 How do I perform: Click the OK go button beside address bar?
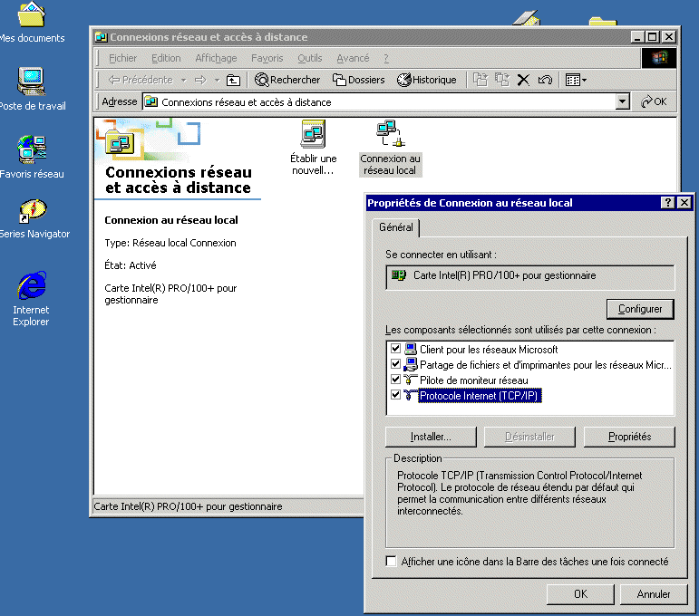coord(654,102)
